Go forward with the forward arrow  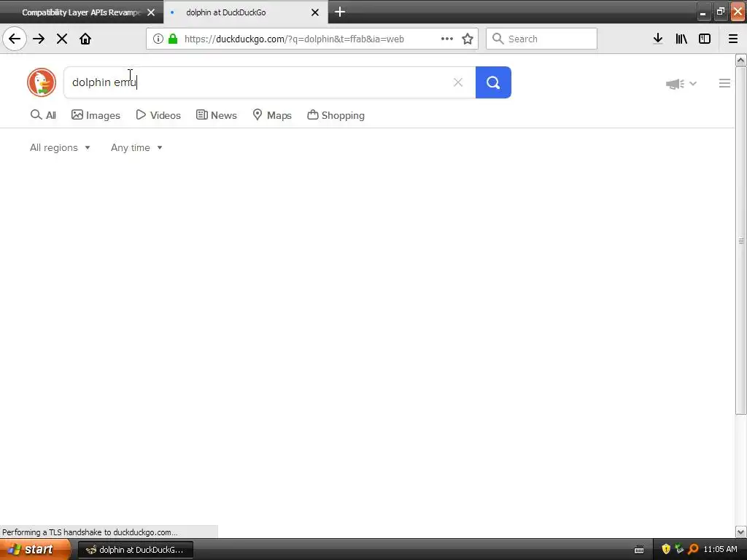(x=39, y=39)
